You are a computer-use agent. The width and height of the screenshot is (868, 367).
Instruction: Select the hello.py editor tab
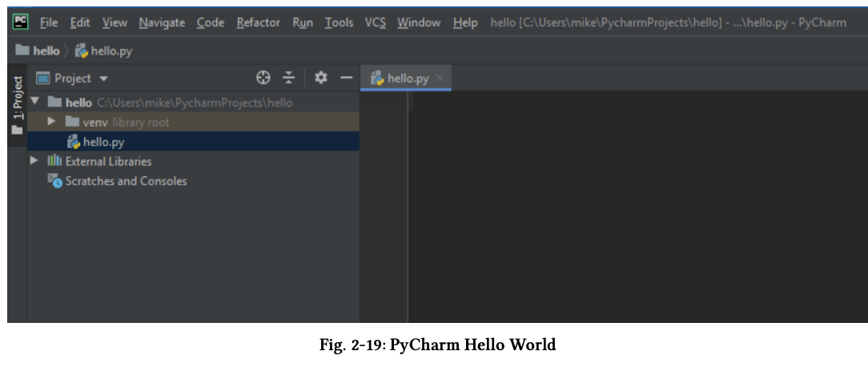(x=405, y=79)
